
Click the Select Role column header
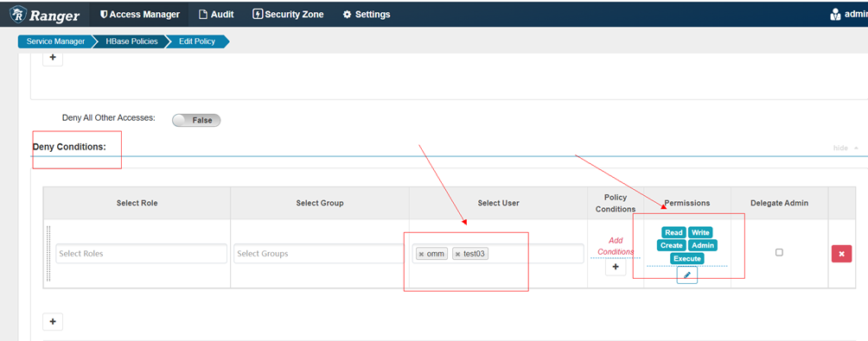point(137,204)
